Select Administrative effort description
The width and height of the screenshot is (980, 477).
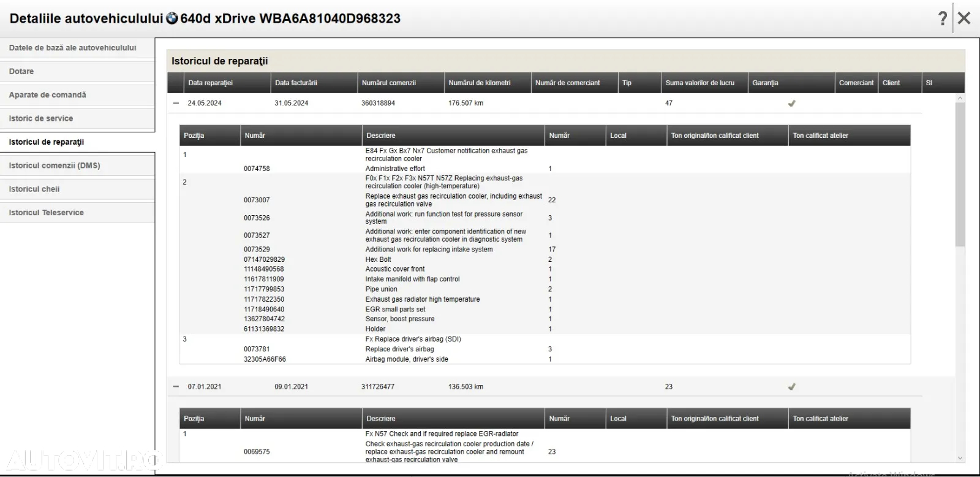tap(395, 169)
